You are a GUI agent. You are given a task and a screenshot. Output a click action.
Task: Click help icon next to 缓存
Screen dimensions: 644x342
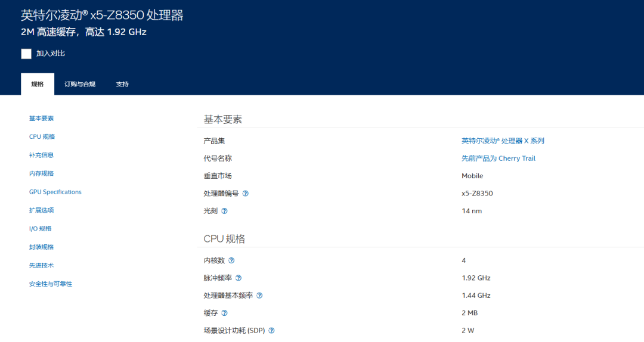coord(224,313)
